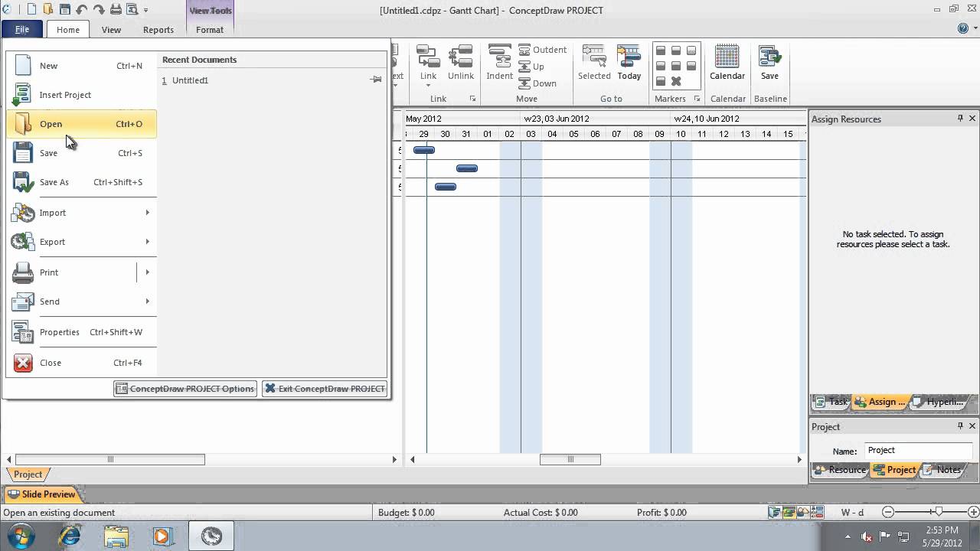Click Print Preview icon in quick access toolbar
This screenshot has width=980, height=551.
pyautogui.click(x=132, y=10)
